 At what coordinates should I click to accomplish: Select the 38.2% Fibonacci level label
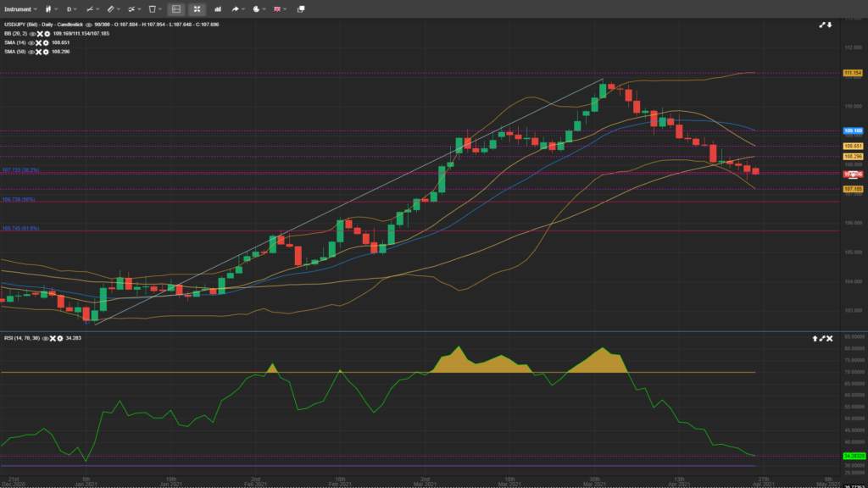click(21, 170)
